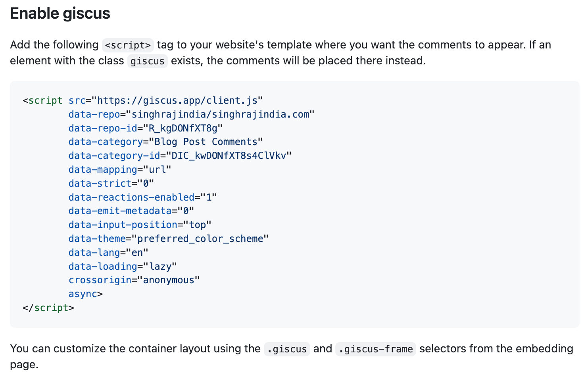This screenshot has height=375, width=588.
Task: Click the closing </script> tag
Action: point(48,308)
